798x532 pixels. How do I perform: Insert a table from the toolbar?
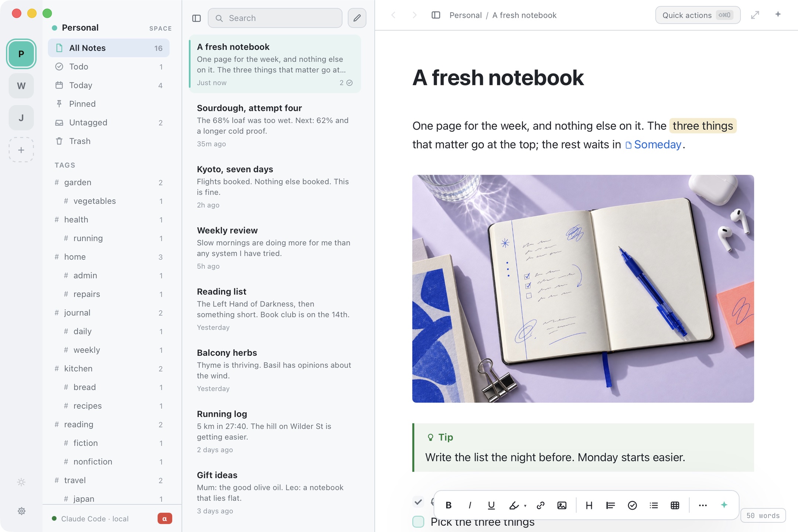(x=675, y=505)
